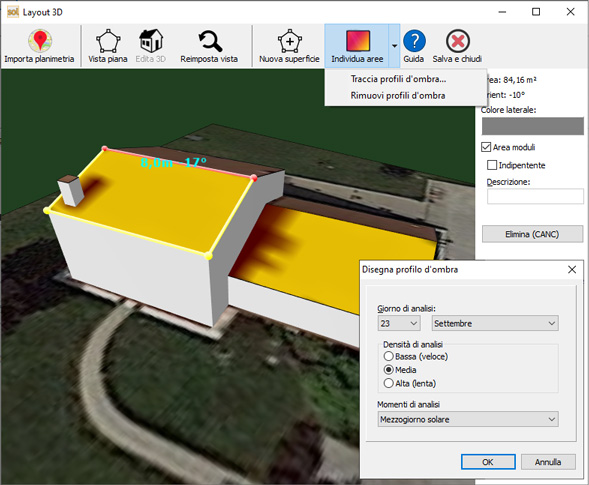Viewport: 589px width, 485px height.
Task: Add a Nuova superficie polygon
Action: (289, 41)
